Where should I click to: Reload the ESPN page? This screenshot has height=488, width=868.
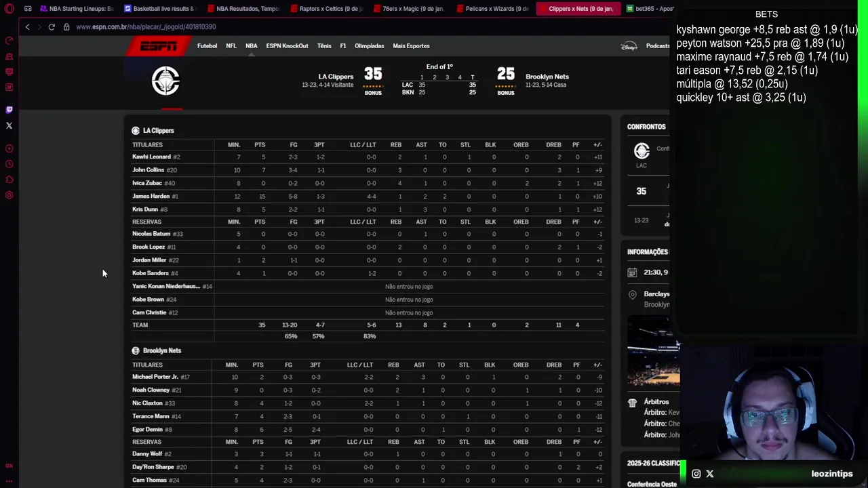[x=52, y=27]
